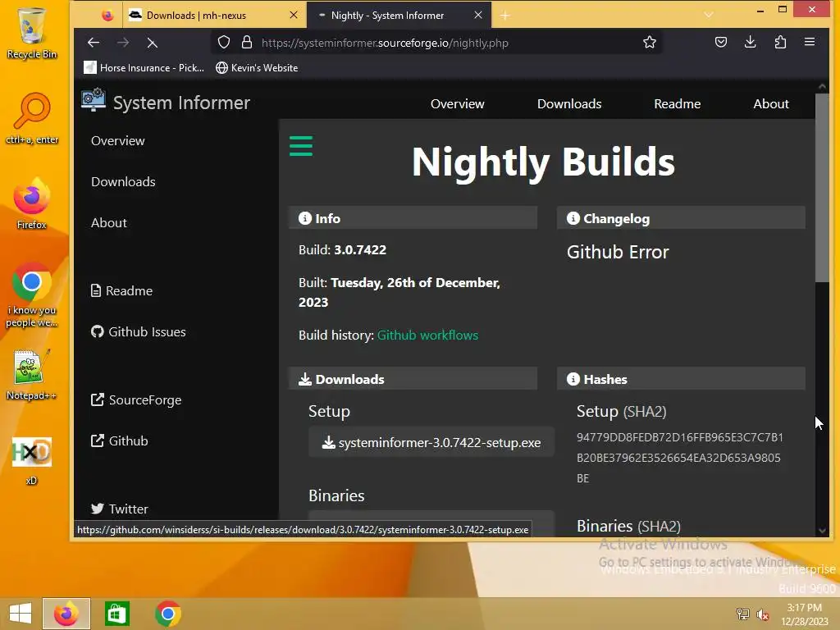Click the 'Setup (SHA2)' hash heading
The width and height of the screenshot is (840, 630).
pos(622,412)
